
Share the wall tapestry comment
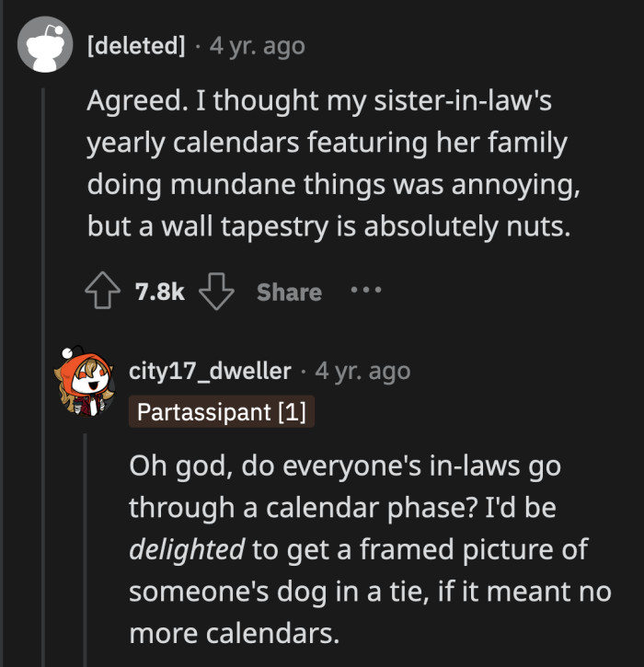point(289,292)
